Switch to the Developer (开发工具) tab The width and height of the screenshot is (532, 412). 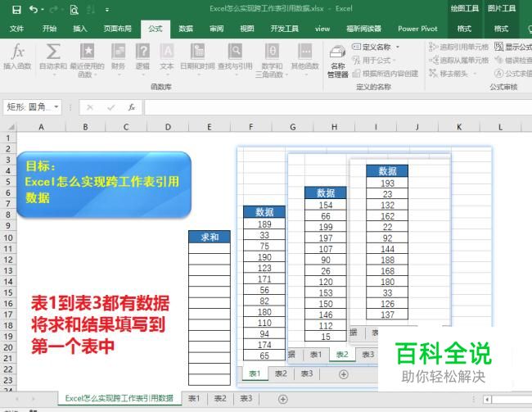284,29
